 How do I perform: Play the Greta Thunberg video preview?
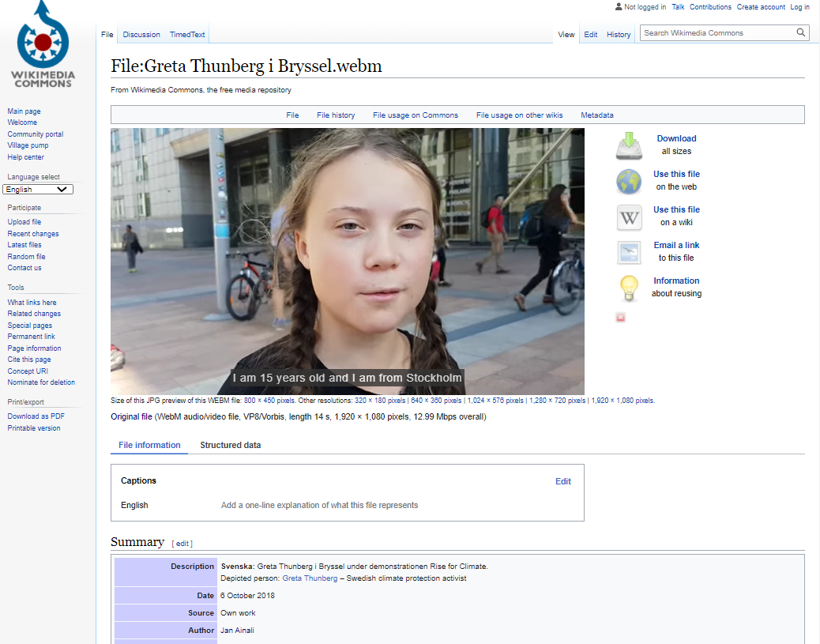pos(348,262)
